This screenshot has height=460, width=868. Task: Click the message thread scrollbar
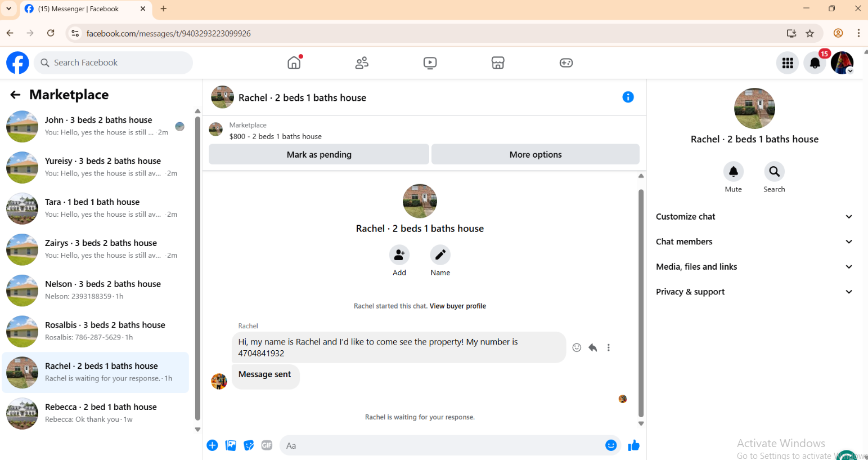coord(641,303)
